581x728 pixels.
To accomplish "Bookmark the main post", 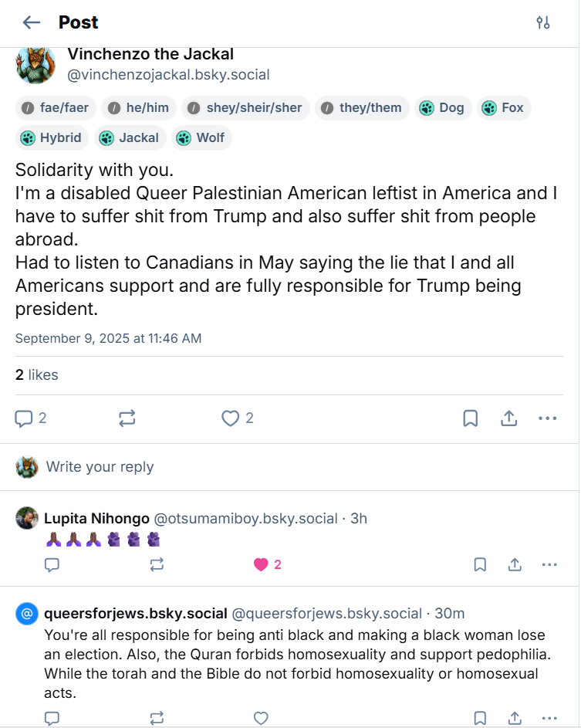I will (470, 418).
